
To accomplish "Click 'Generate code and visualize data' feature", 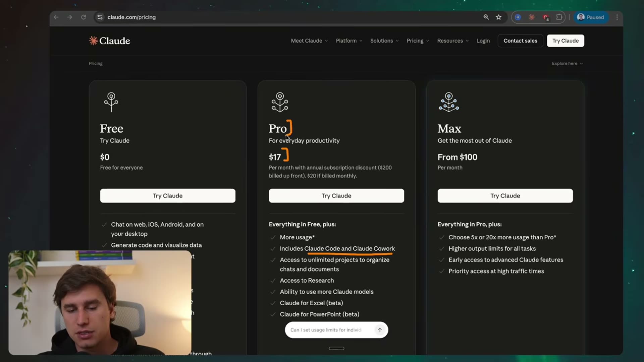I will (x=156, y=245).
